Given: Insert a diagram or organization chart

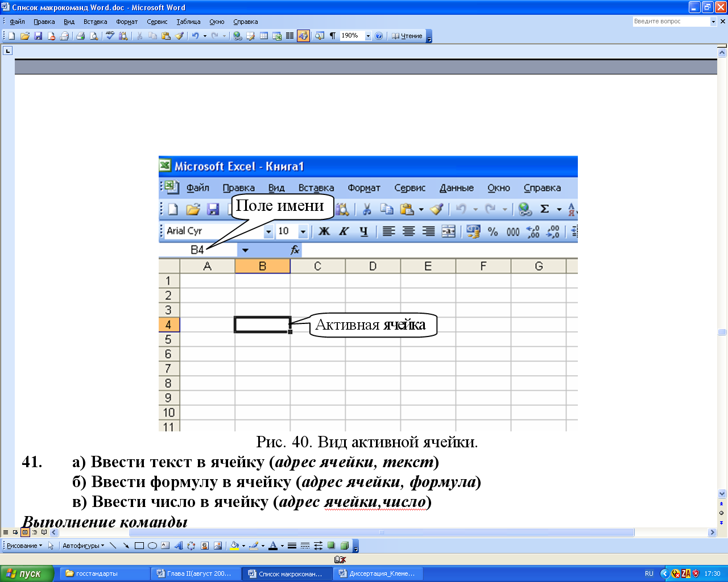Looking at the screenshot, I should [191, 546].
